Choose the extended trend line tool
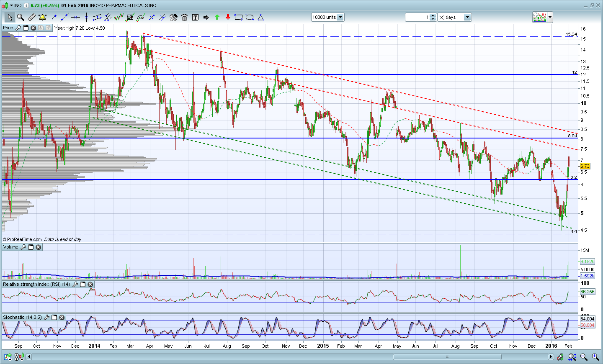The width and height of the screenshot is (603, 364). 64,17
